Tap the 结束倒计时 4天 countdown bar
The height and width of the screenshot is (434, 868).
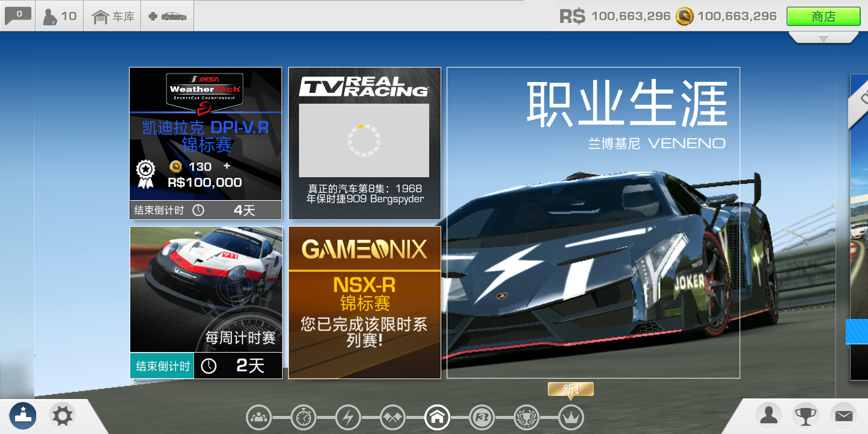coord(206,210)
